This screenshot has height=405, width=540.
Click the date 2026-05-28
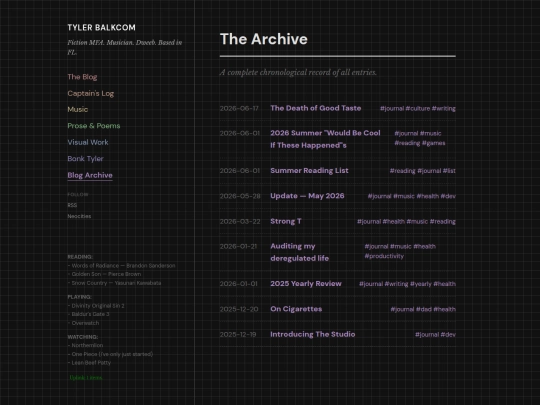click(240, 196)
